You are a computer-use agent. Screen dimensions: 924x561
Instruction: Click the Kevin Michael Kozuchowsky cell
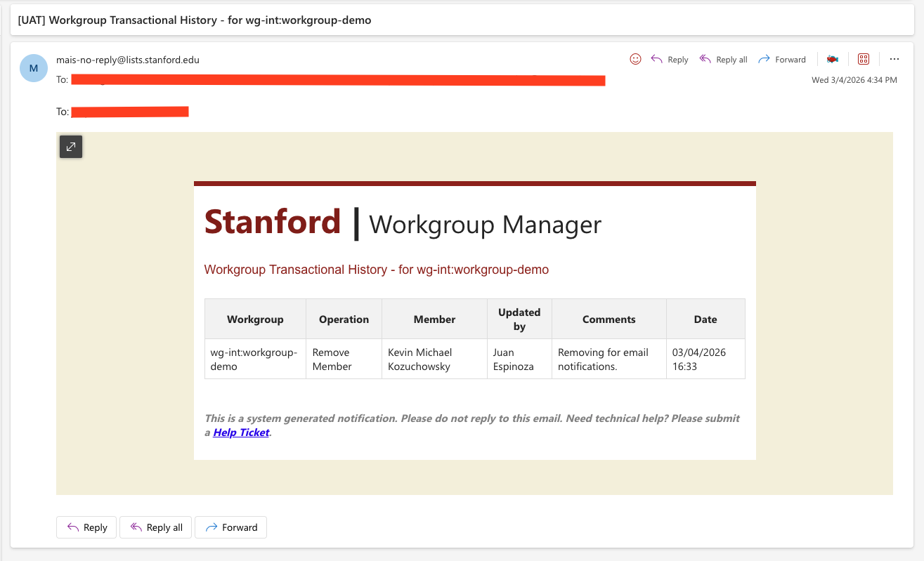[435, 359]
